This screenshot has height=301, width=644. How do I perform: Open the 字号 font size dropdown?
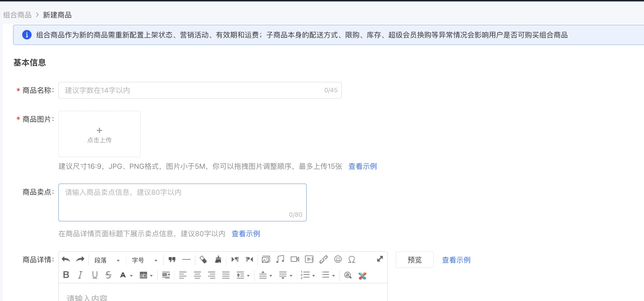(x=145, y=260)
